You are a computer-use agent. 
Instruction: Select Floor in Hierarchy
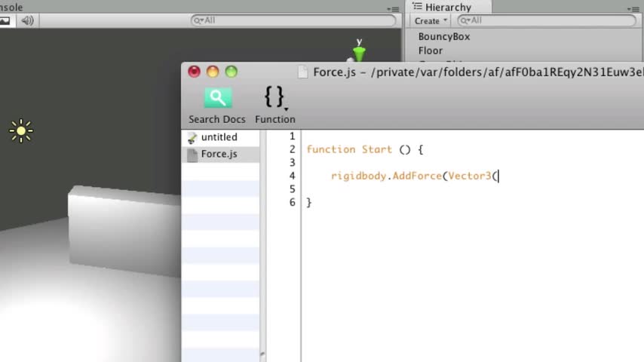coord(431,51)
